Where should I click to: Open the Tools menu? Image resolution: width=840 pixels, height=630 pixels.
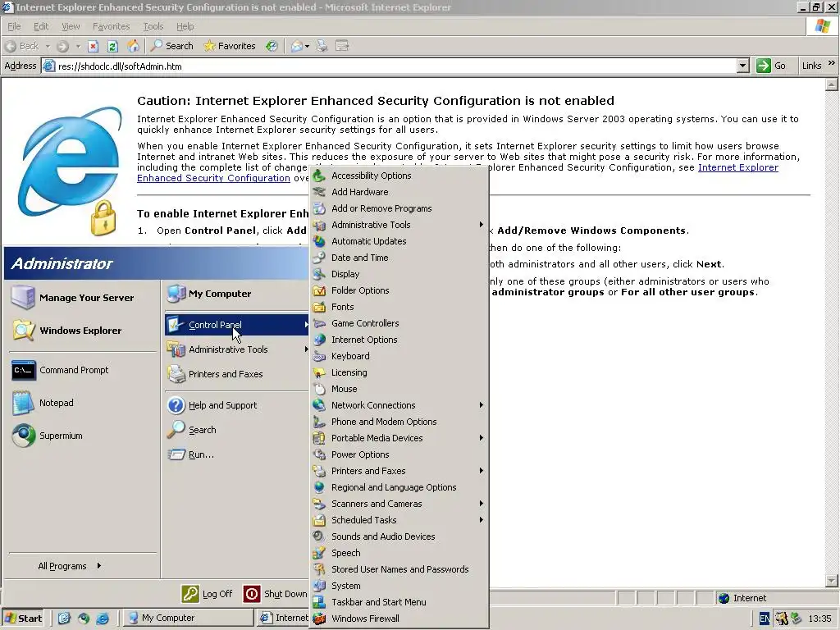[153, 26]
